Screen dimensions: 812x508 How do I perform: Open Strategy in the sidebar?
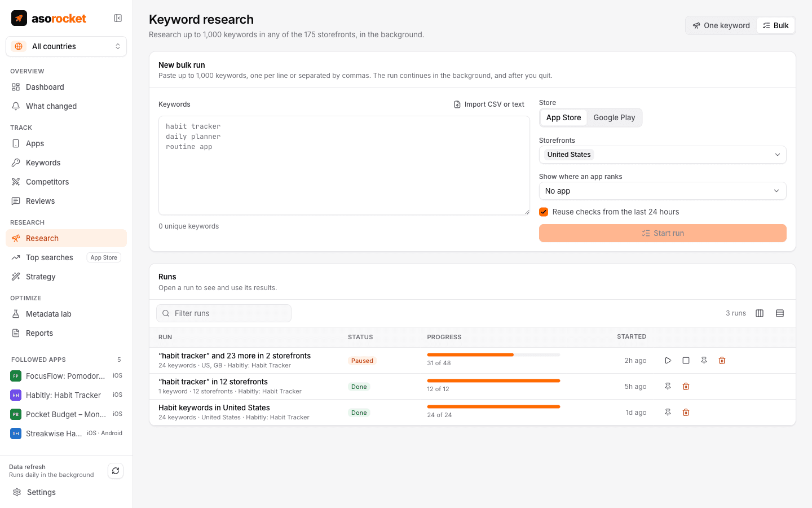pyautogui.click(x=67, y=277)
